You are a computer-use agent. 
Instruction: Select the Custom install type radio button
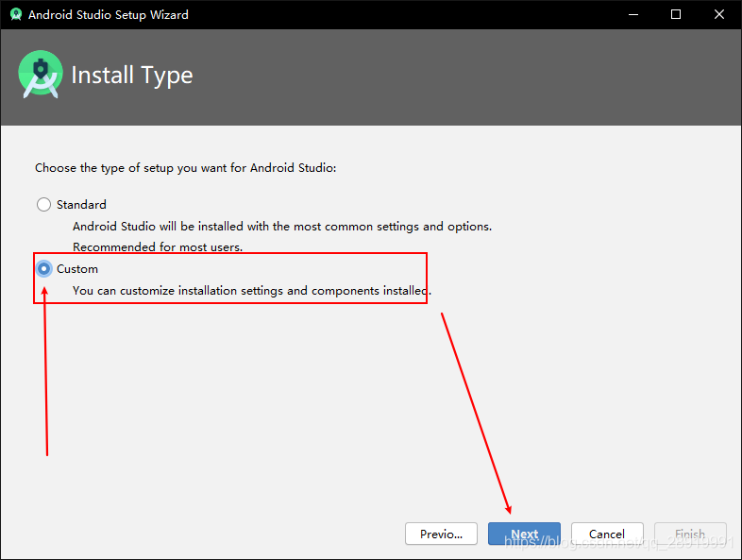(44, 269)
